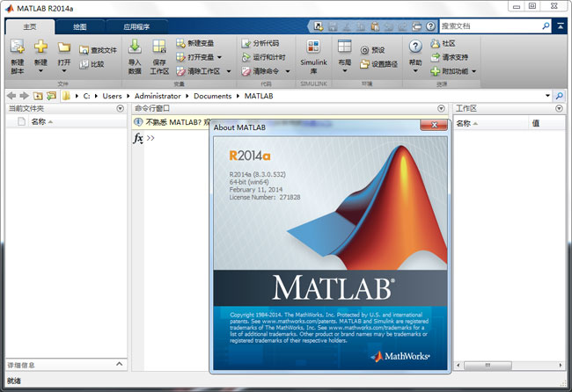The height and width of the screenshot is (392, 572).
Task: Minimize the toolstrip with collapse arrow
Action: click(x=561, y=25)
